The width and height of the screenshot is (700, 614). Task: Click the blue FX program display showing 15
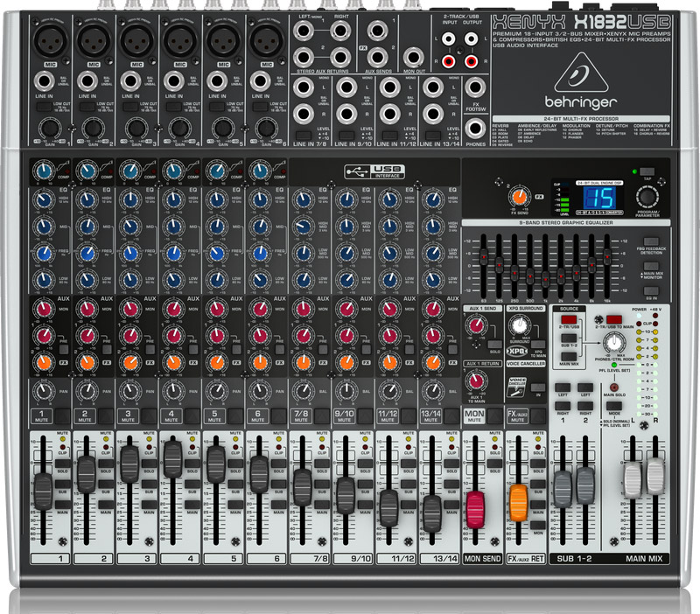tap(599, 198)
